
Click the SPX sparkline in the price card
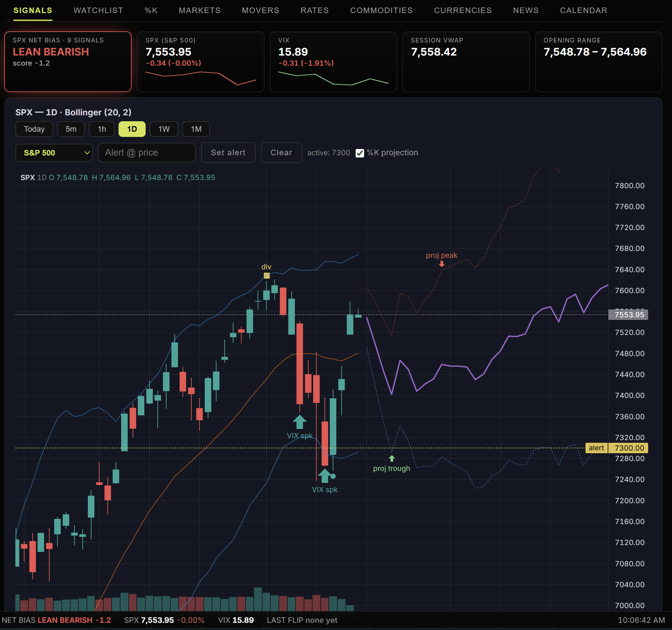(x=200, y=78)
